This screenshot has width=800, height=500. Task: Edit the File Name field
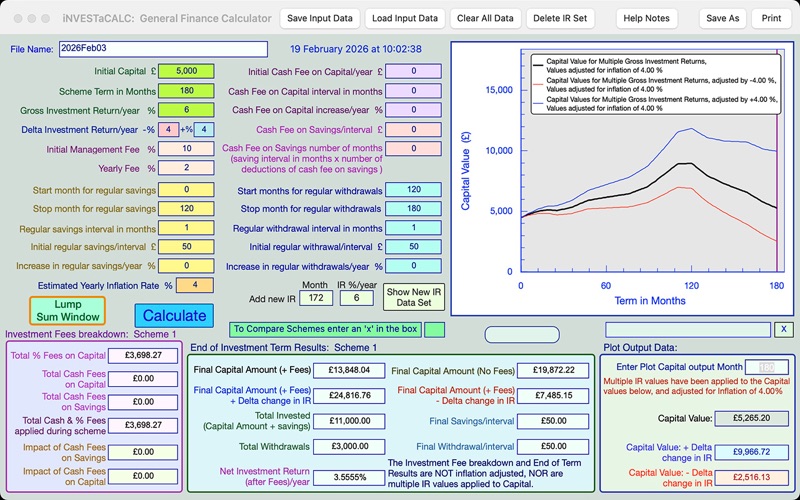(x=163, y=49)
